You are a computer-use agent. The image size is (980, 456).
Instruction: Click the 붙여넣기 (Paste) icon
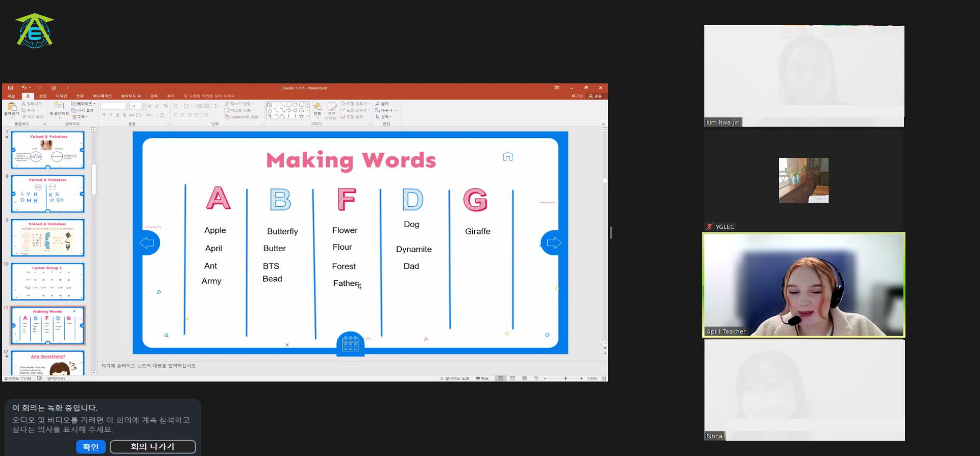pos(11,107)
